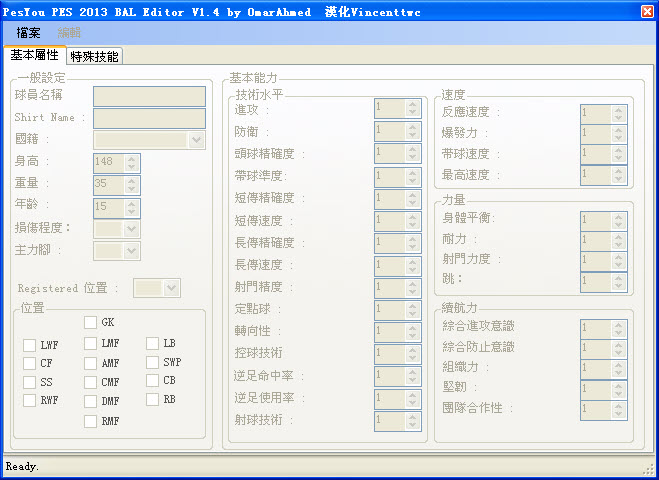Check the LMF position box

[90, 343]
